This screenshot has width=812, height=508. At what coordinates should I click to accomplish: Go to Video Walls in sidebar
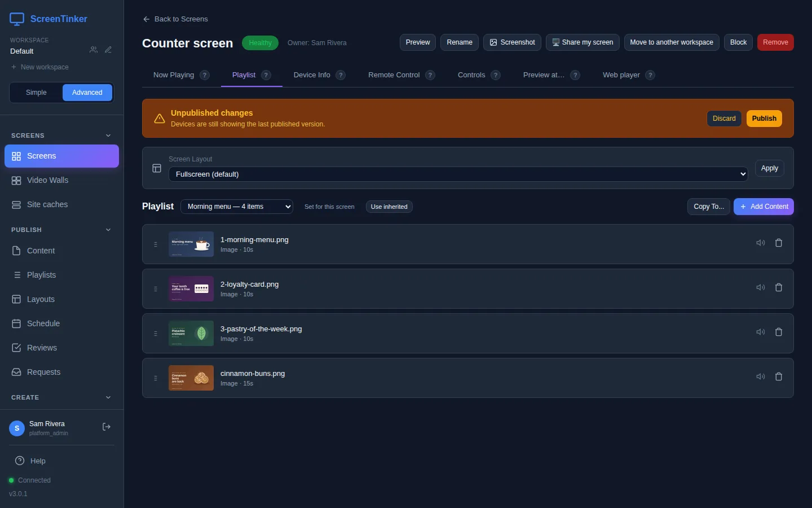(x=62, y=180)
